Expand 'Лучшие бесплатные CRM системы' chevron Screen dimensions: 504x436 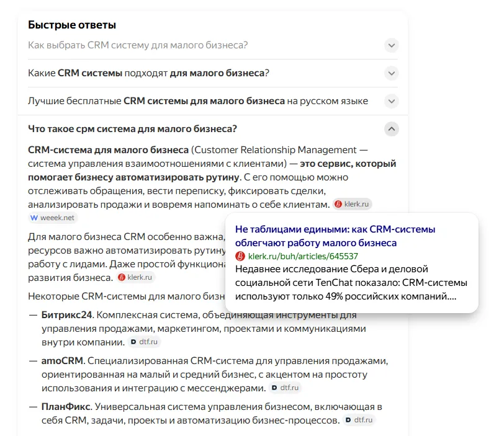pos(392,101)
